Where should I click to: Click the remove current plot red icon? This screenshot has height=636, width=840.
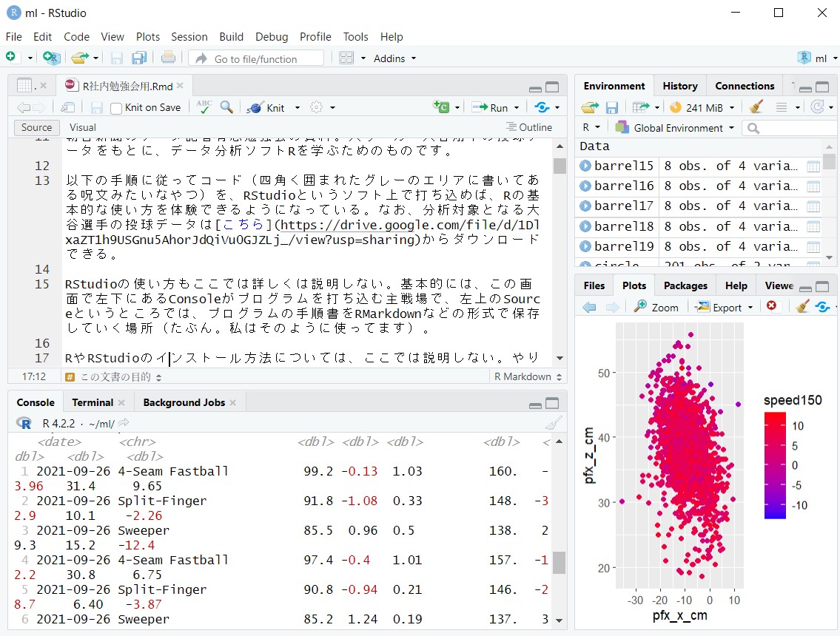(771, 305)
